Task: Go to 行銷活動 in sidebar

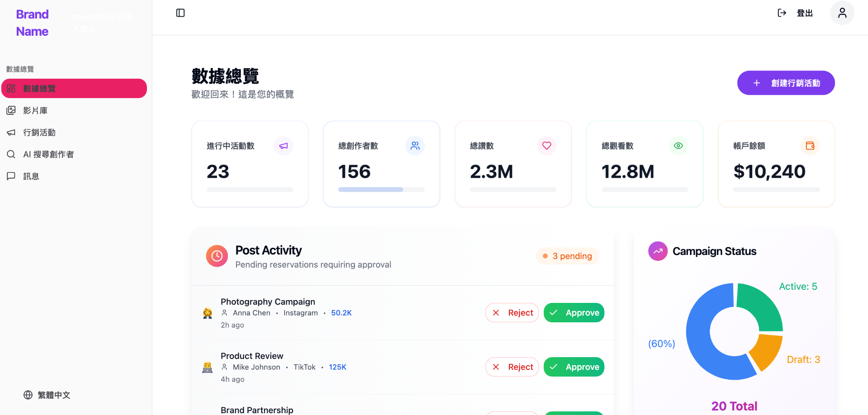Action: tap(74, 132)
